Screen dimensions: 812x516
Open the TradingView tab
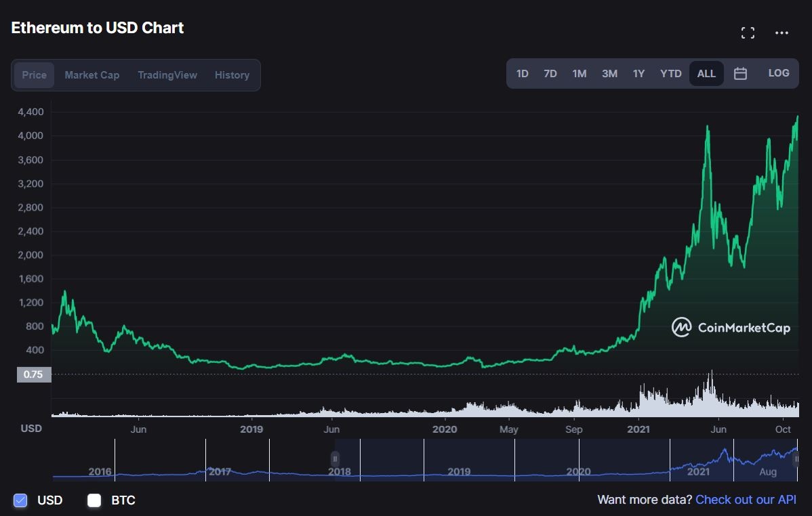coord(167,74)
